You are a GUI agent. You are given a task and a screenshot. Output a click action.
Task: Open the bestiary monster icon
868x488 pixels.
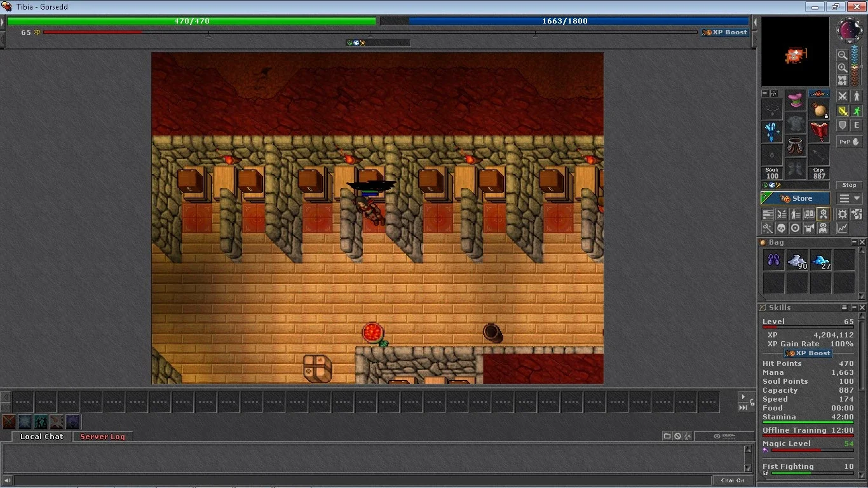pyautogui.click(x=810, y=228)
